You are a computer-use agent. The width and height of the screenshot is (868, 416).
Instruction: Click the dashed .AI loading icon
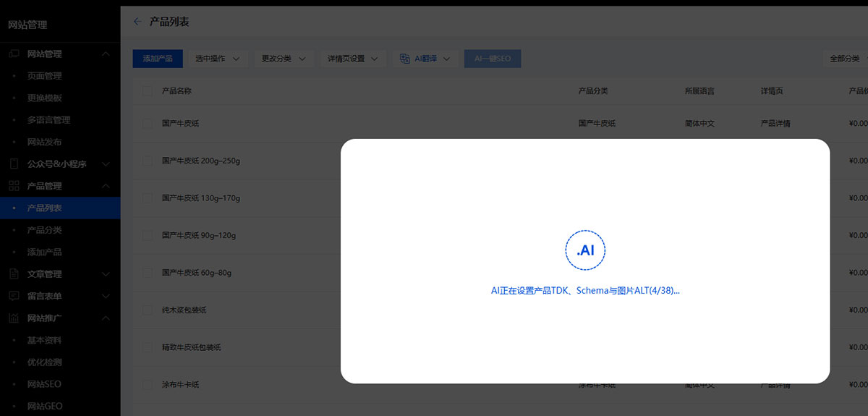pyautogui.click(x=585, y=250)
